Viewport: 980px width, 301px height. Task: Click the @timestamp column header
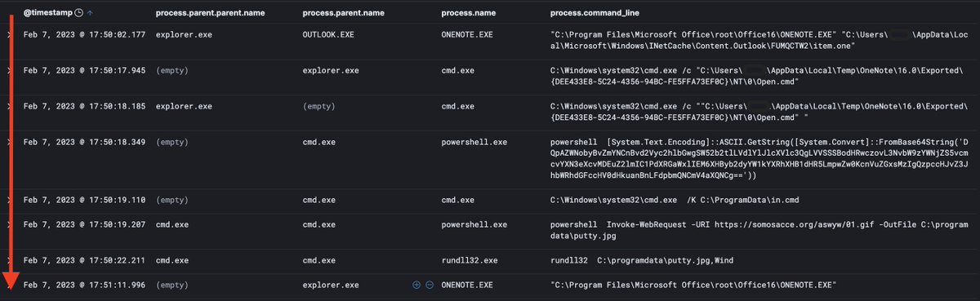click(47, 13)
